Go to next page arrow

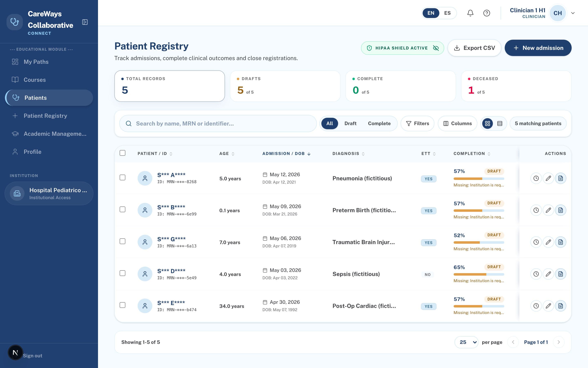pyautogui.click(x=559, y=342)
